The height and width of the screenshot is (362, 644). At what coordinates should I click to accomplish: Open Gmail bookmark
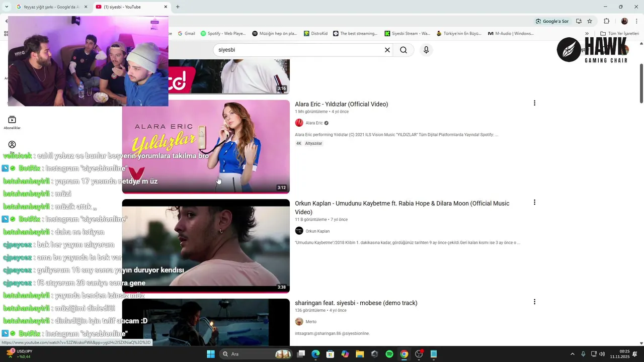(x=186, y=34)
